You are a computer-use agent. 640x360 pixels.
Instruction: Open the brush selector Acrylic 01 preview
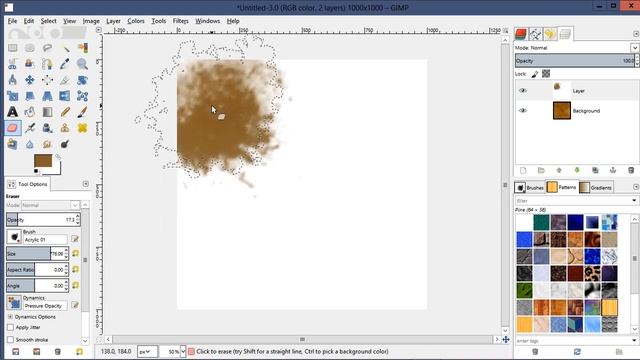[14, 237]
